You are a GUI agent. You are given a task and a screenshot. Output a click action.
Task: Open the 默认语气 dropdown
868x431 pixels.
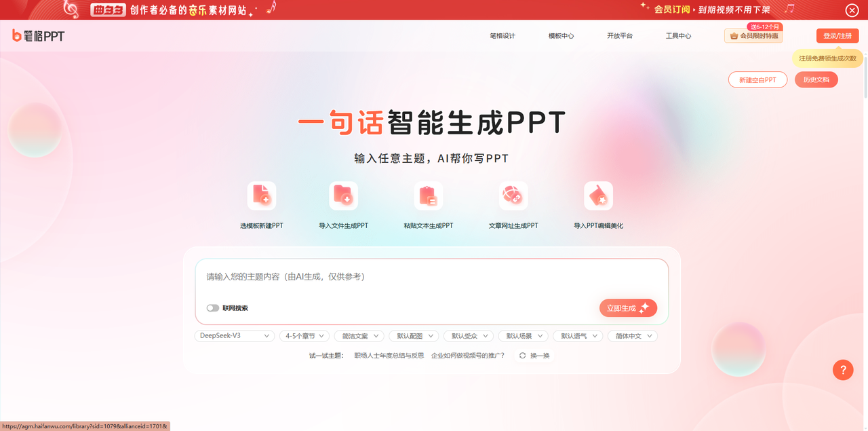point(578,336)
